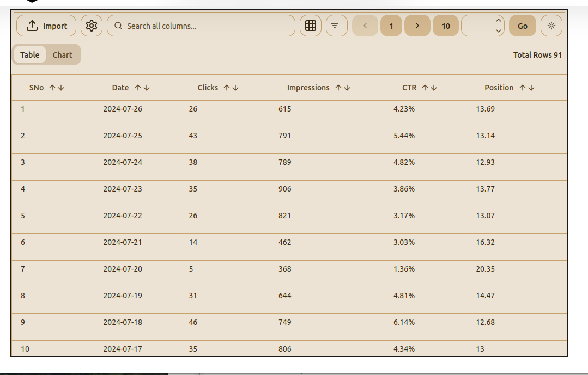
Task: Click the theme brightness icon
Action: 551,25
